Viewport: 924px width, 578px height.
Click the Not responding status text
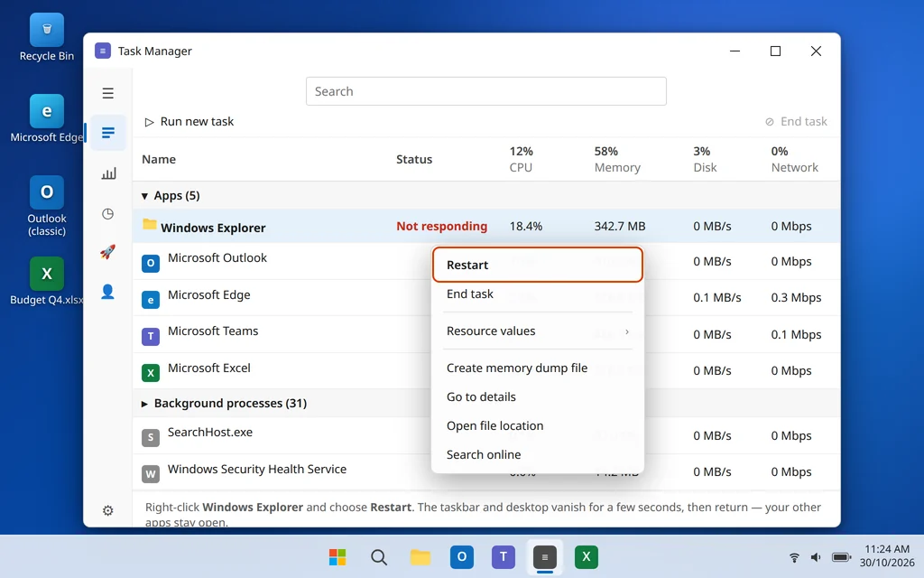(442, 227)
